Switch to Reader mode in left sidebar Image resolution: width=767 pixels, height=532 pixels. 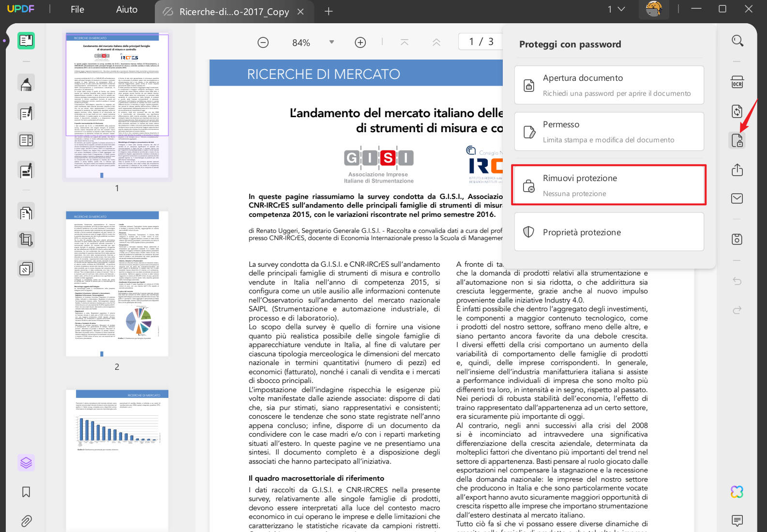(26, 41)
